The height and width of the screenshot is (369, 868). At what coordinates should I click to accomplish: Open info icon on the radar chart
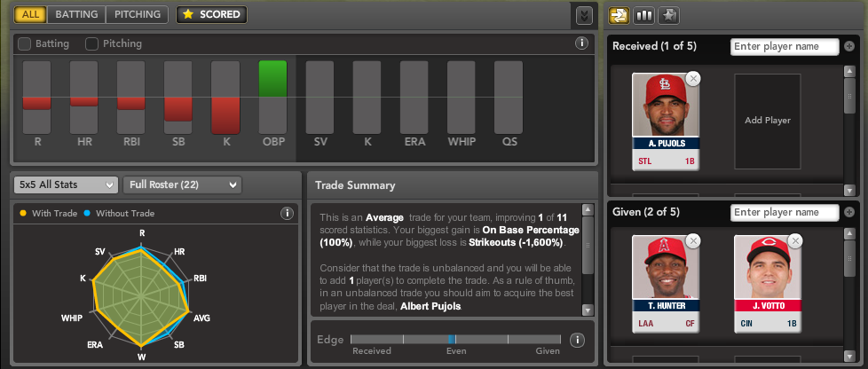tap(287, 213)
